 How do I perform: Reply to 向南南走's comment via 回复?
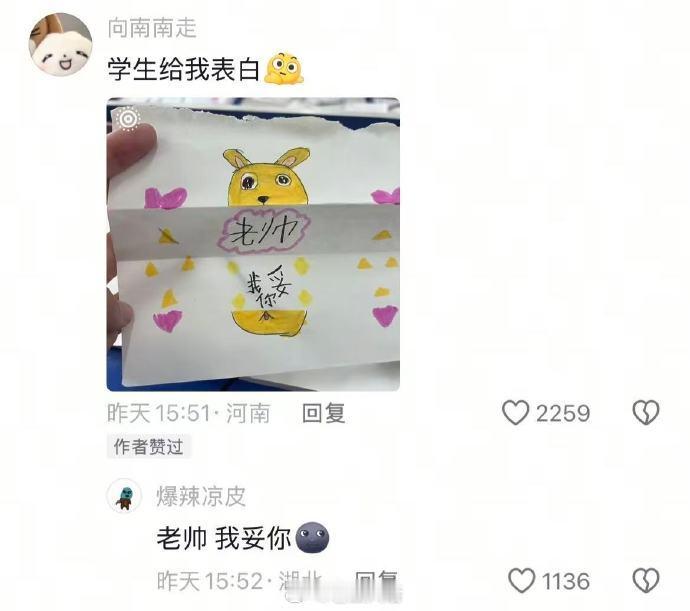point(323,413)
